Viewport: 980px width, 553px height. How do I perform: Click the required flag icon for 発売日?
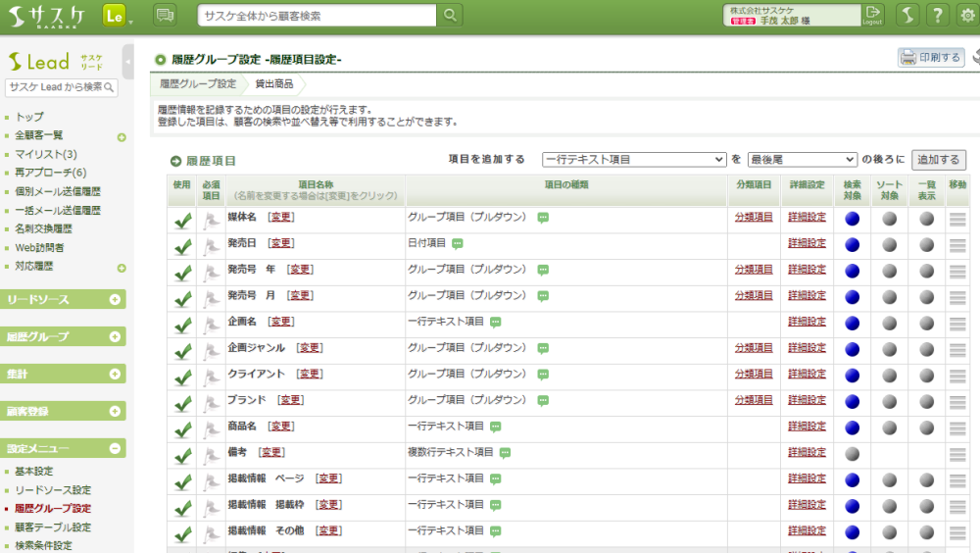[x=211, y=245]
